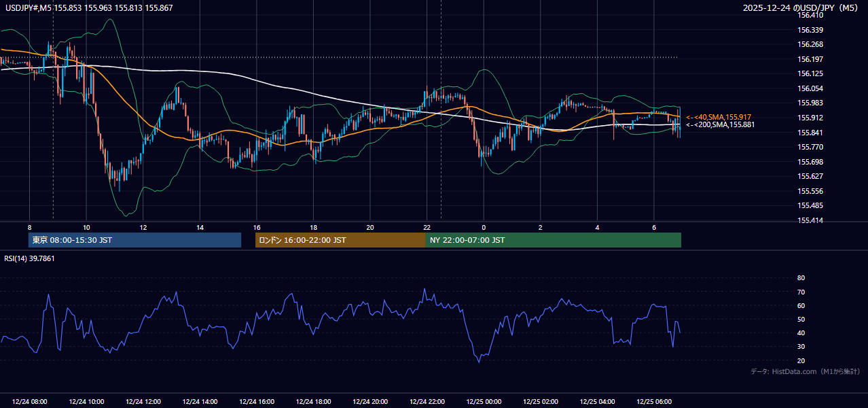
Task: Click price axis value 156.268
Action: pyautogui.click(x=811, y=45)
